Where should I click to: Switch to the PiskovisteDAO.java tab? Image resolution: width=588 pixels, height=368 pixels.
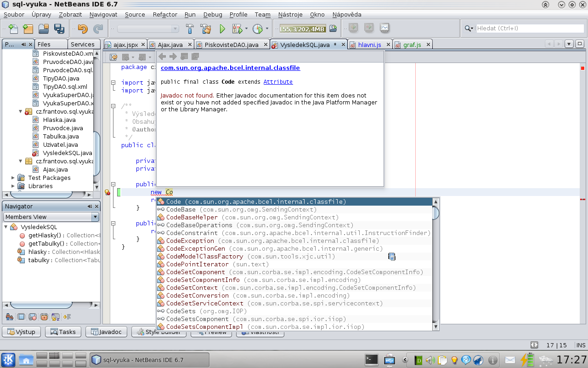click(232, 45)
